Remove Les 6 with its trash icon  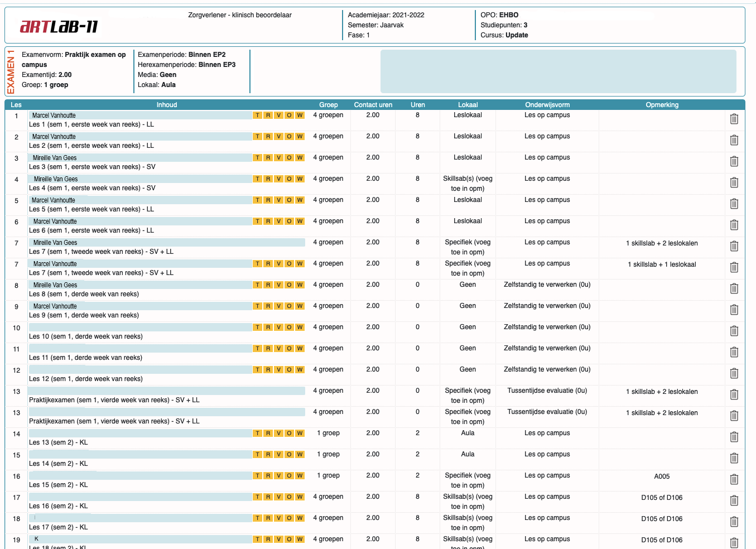click(734, 225)
